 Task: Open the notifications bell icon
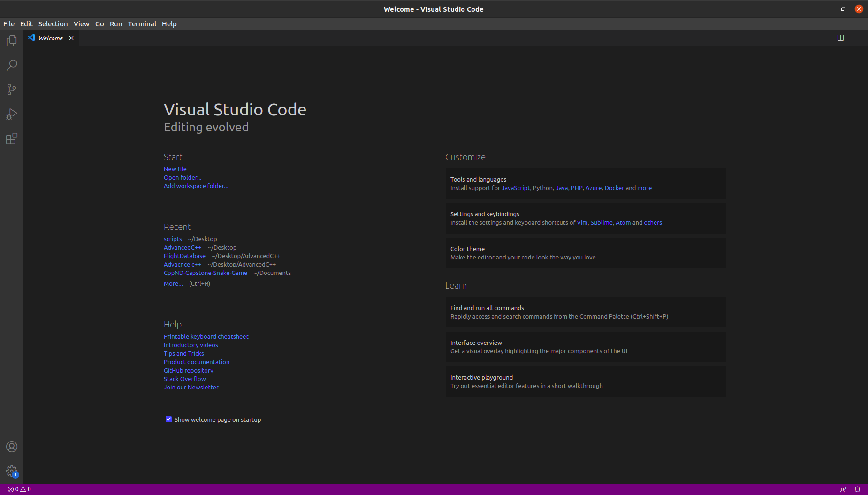point(857,489)
